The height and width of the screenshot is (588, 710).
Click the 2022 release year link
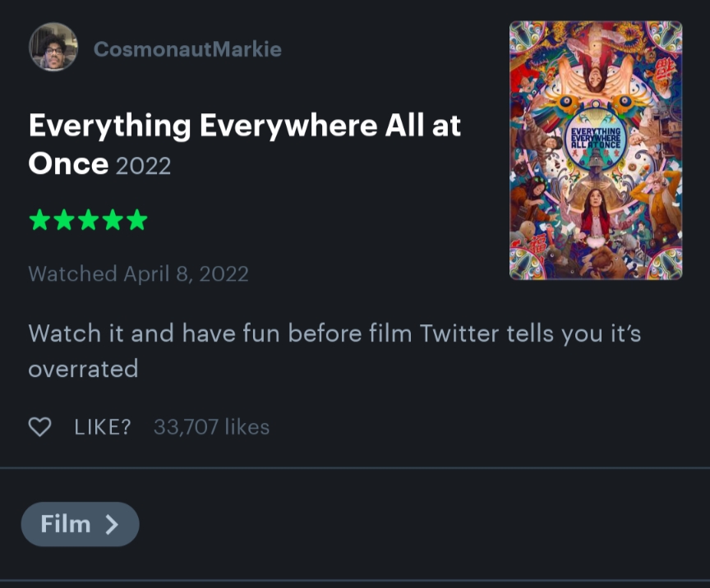(143, 166)
